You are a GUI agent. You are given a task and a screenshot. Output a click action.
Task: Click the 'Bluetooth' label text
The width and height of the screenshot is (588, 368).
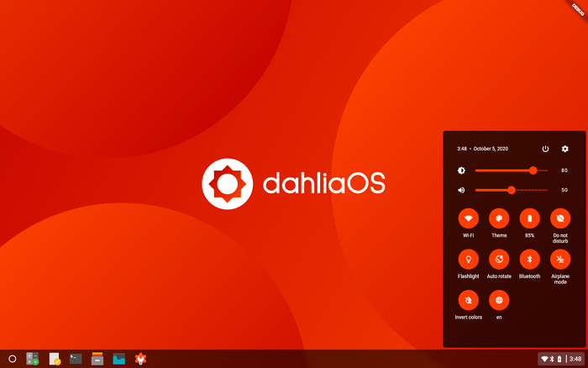coord(529,276)
